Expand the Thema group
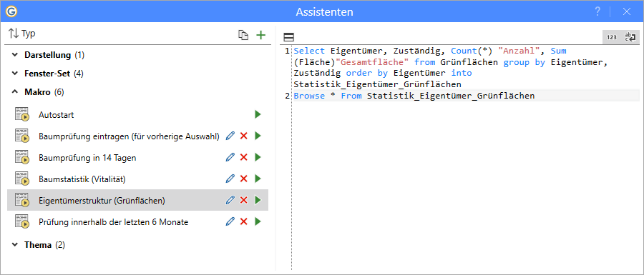Screen dimensions: 644x275 pyautogui.click(x=15, y=245)
